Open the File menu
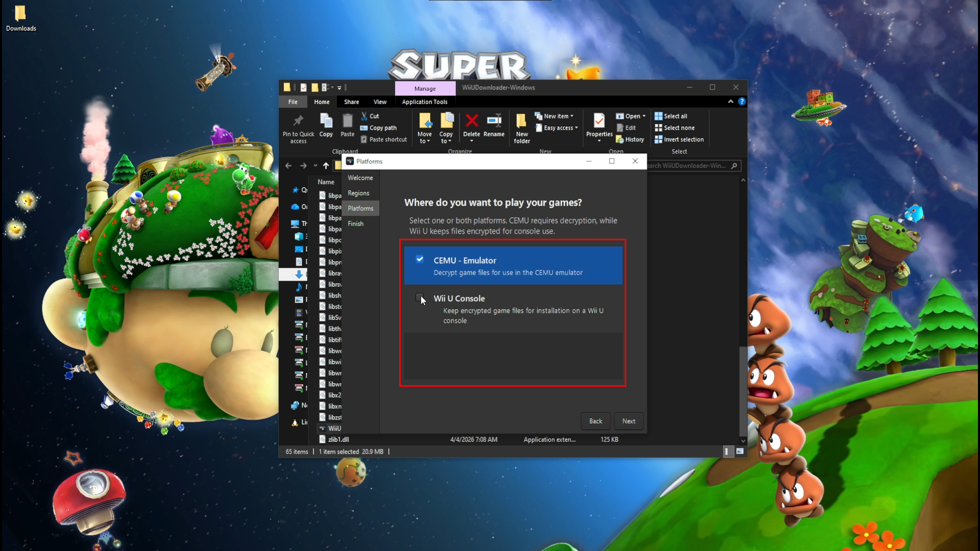The image size is (980, 551). click(x=292, y=102)
